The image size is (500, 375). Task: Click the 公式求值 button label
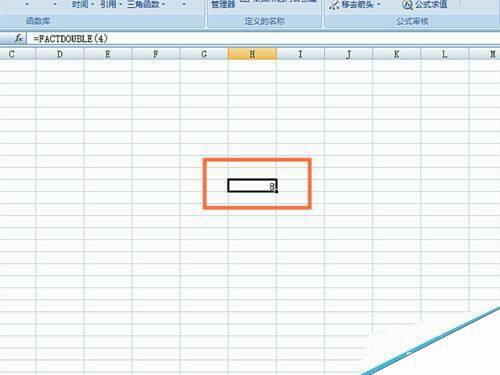431,4
